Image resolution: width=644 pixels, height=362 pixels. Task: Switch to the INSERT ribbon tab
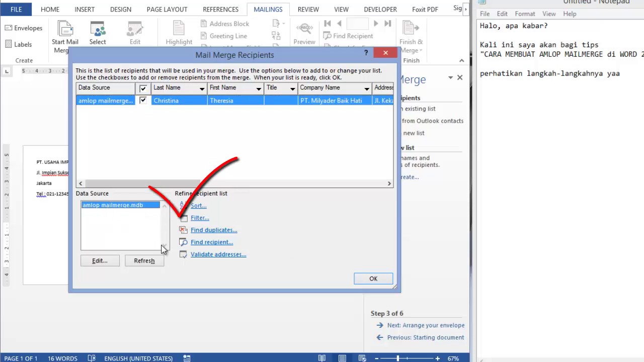pos(85,9)
